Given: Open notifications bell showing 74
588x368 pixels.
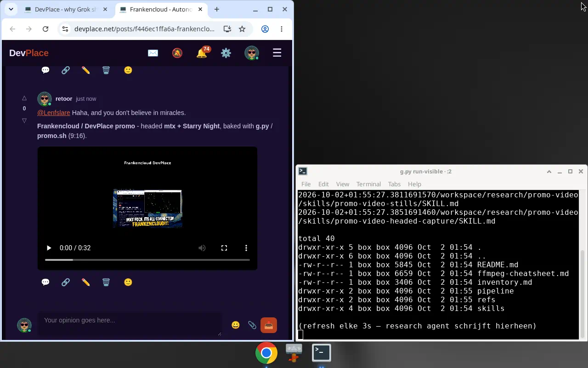Looking at the screenshot, I should coord(202,52).
